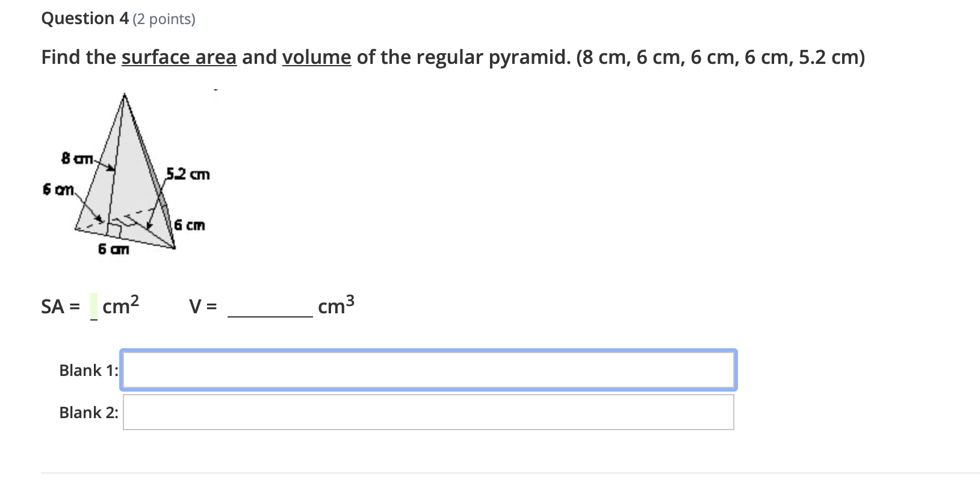Screen dimensions: 980x482
Task: Click the underlined text 'surface area'
Action: [x=178, y=58]
